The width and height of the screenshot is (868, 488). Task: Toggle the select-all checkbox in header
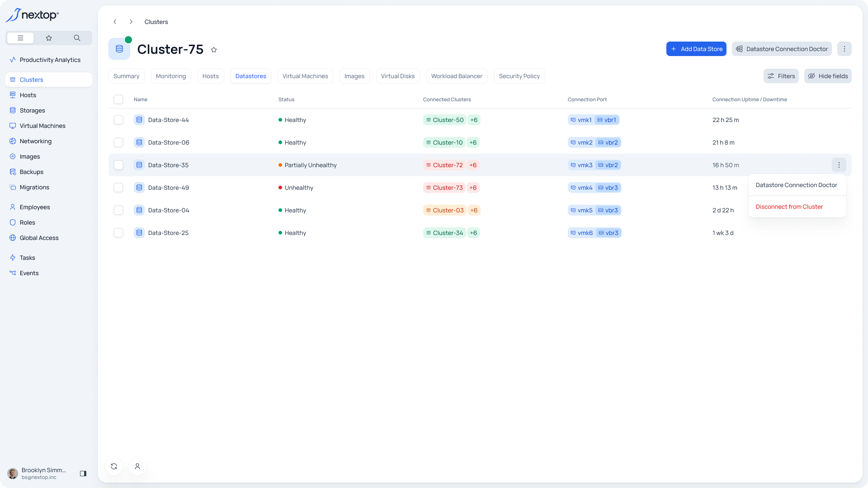click(118, 99)
